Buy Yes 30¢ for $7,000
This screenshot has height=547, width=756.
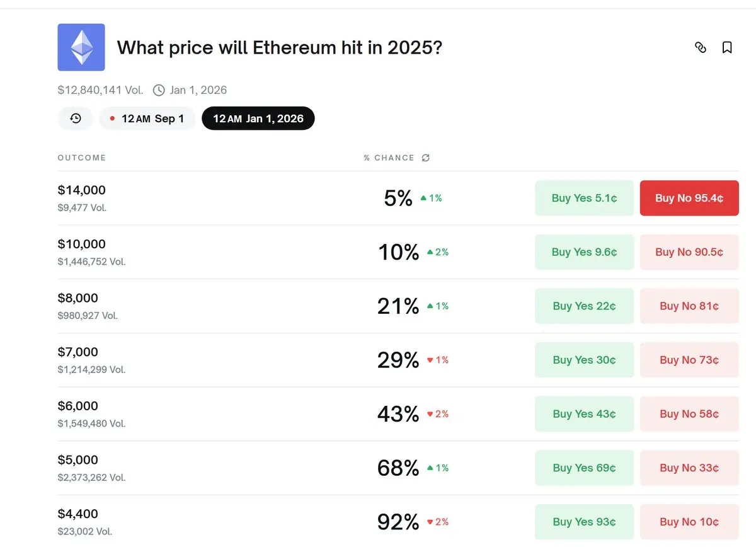(x=584, y=360)
